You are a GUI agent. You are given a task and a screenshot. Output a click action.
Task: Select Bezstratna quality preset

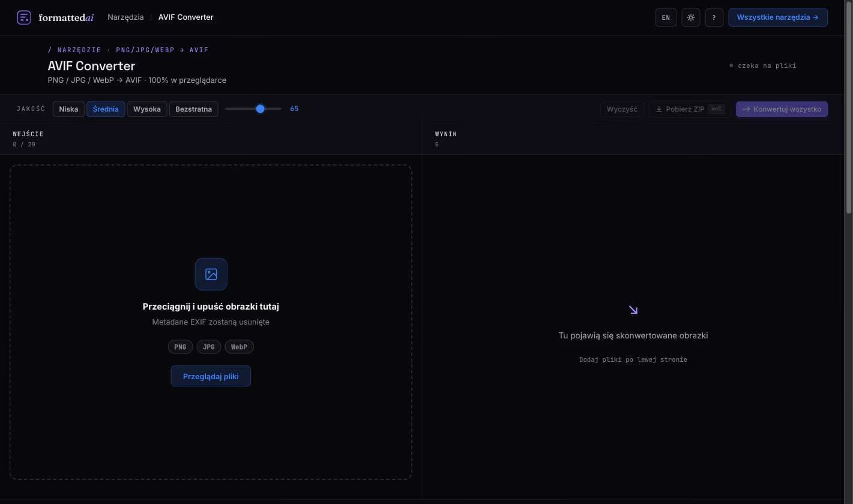point(193,109)
